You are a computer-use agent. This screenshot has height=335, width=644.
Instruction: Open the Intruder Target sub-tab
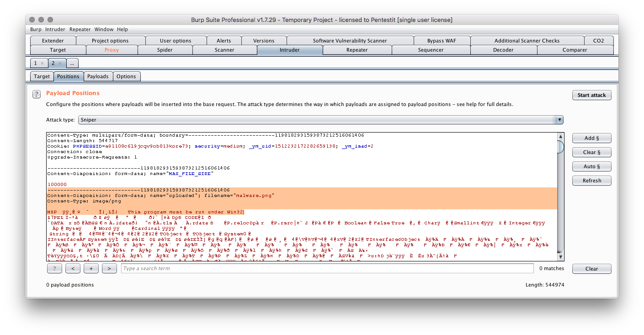point(42,76)
